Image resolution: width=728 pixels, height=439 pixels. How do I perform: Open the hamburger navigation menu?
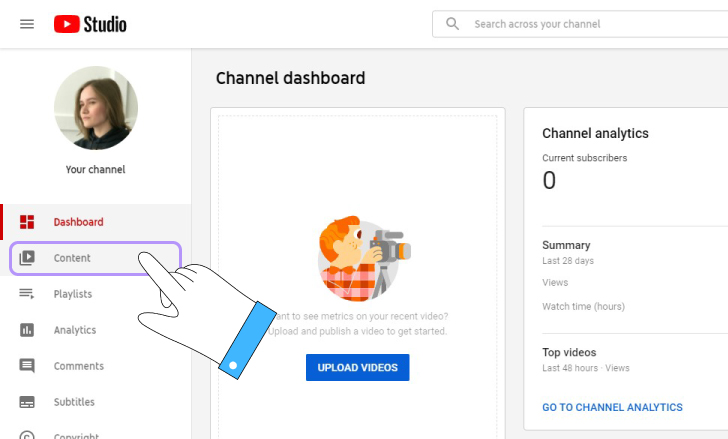point(27,24)
